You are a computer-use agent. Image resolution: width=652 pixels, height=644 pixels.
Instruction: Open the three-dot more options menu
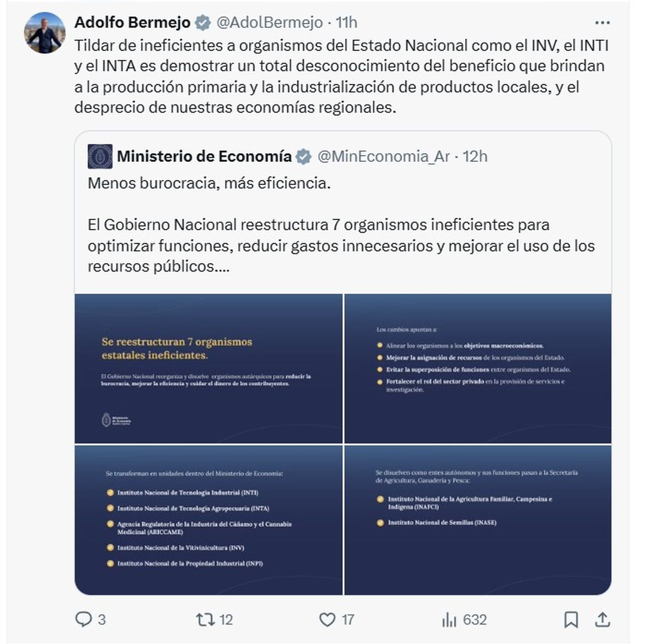click(x=602, y=23)
